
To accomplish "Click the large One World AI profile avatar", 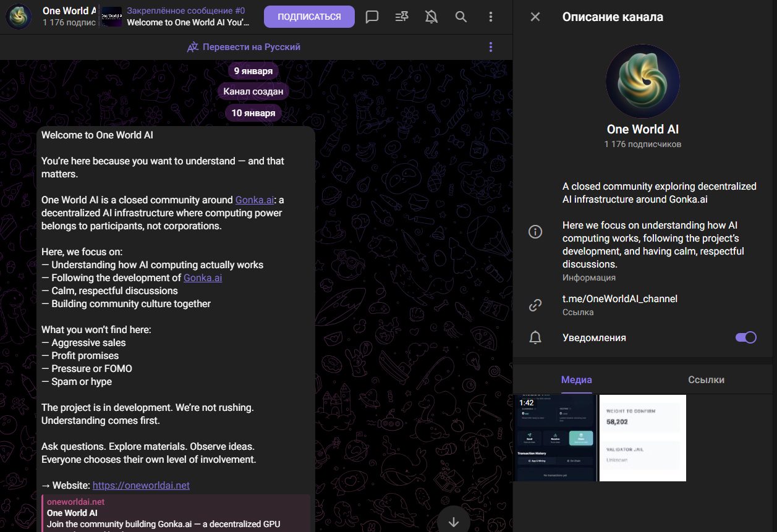I will coord(642,82).
